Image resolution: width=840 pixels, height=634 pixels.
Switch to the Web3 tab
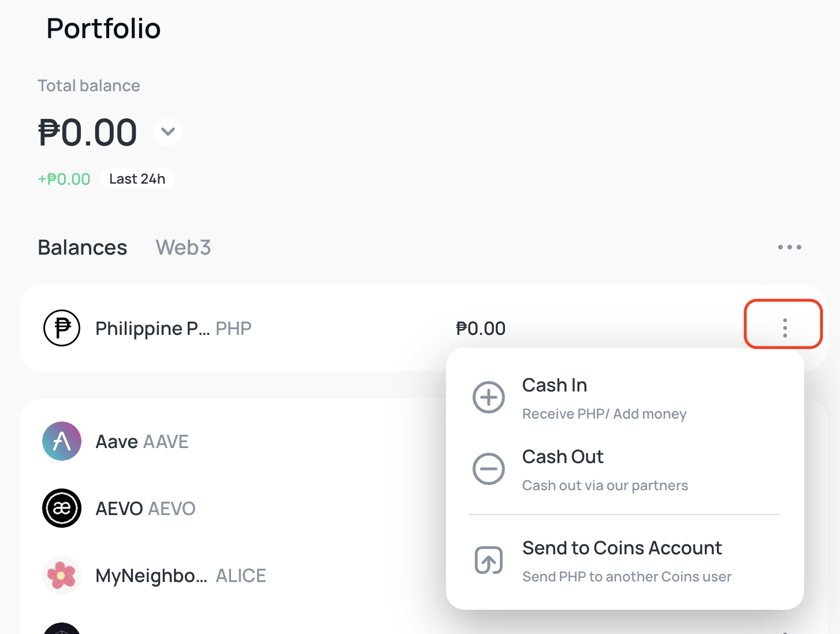click(183, 247)
